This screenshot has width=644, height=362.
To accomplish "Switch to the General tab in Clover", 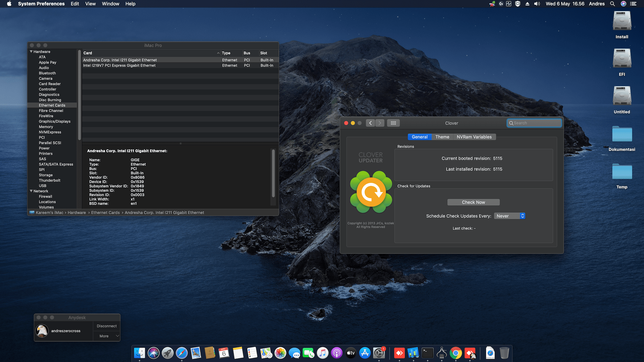I will coord(420,137).
